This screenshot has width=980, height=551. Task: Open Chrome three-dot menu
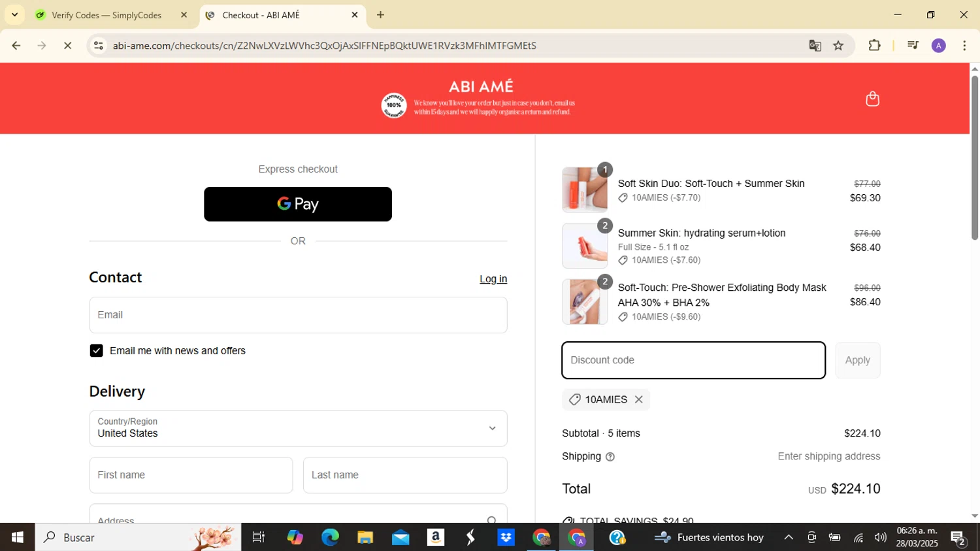[x=964, y=46]
